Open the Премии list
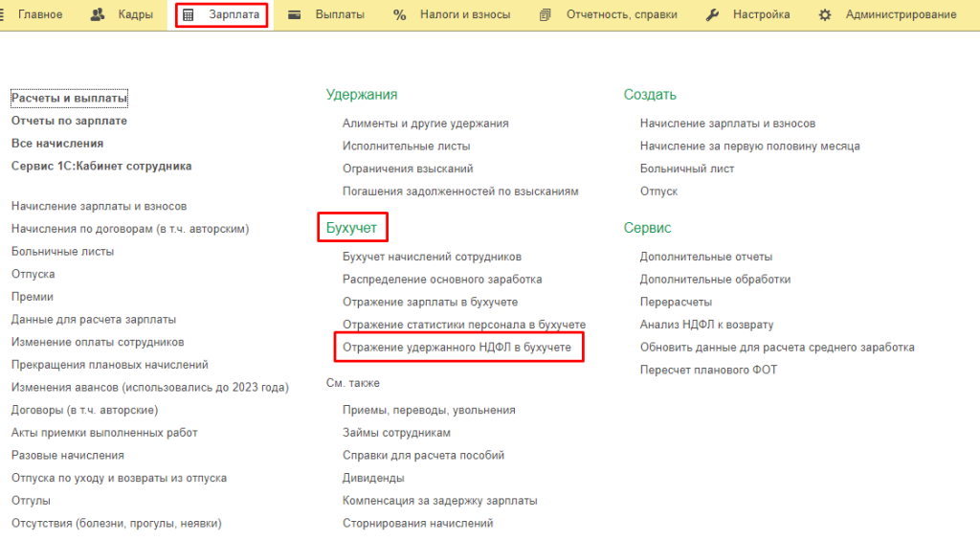Screen dimensions: 980x541 click(x=33, y=297)
